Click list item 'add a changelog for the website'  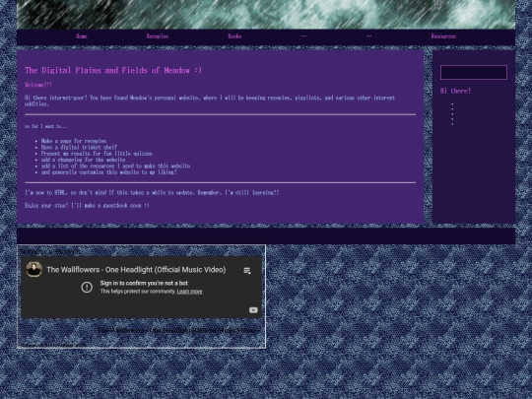tap(83, 160)
